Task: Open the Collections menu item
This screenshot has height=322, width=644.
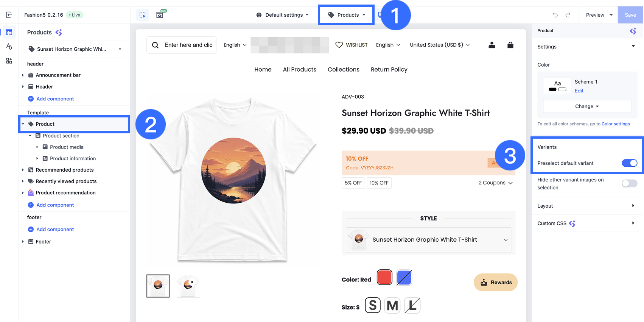Action: [344, 69]
